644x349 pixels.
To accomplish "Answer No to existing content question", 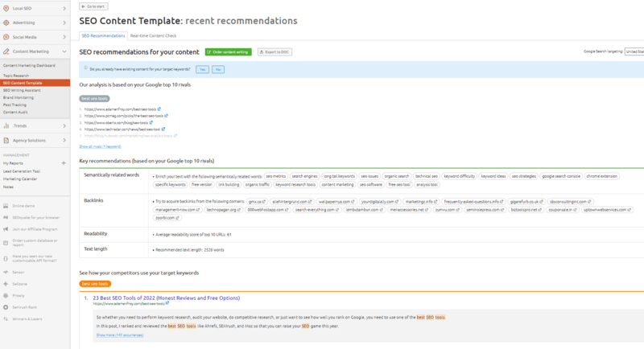I will click(218, 70).
